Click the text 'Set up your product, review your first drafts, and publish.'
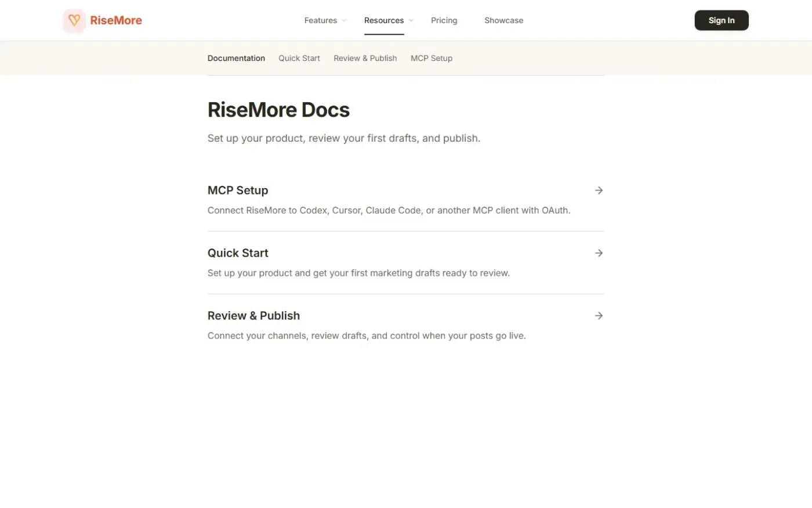The image size is (812, 508). point(344,138)
